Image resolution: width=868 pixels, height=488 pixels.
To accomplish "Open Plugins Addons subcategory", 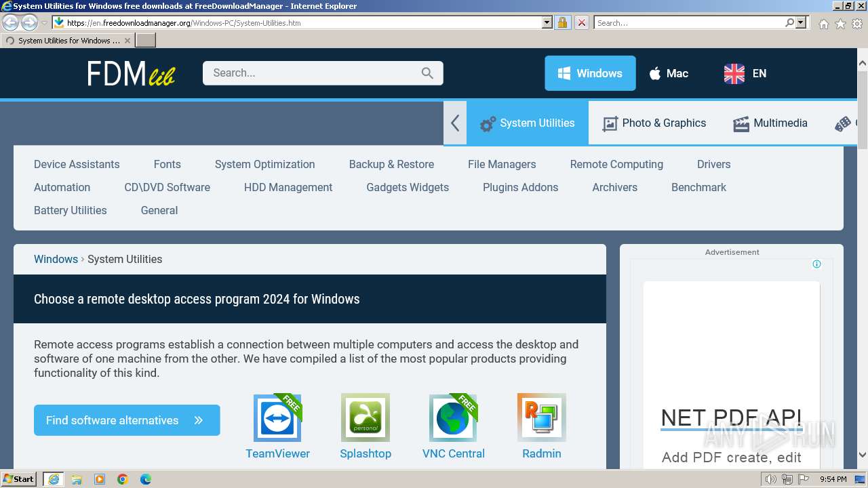I will [520, 187].
